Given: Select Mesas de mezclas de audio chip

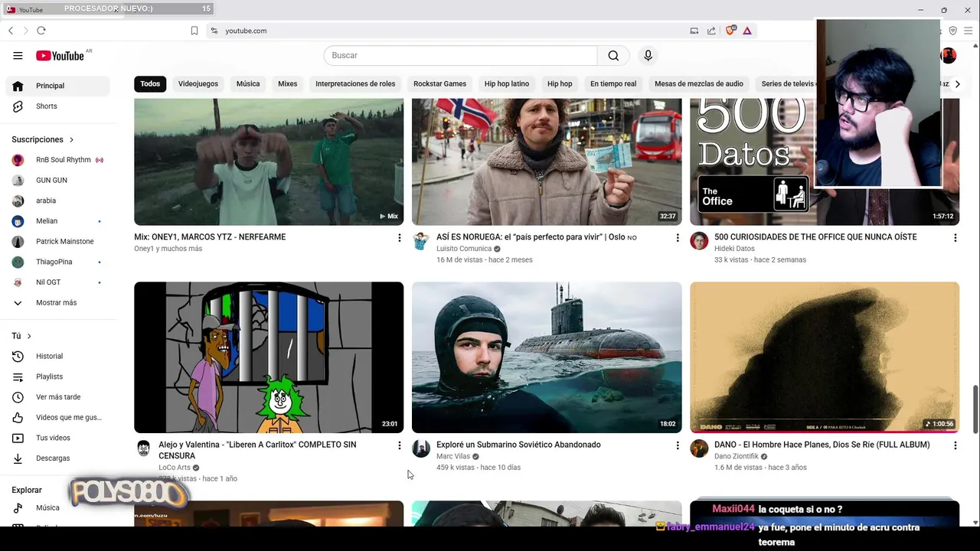Looking at the screenshot, I should 699,83.
